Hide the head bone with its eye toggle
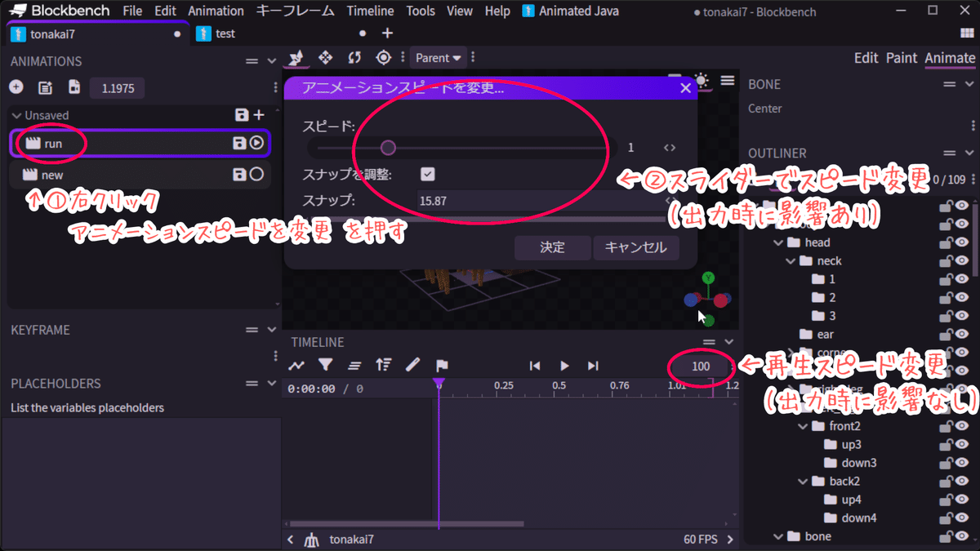The height and width of the screenshot is (551, 980). click(961, 242)
